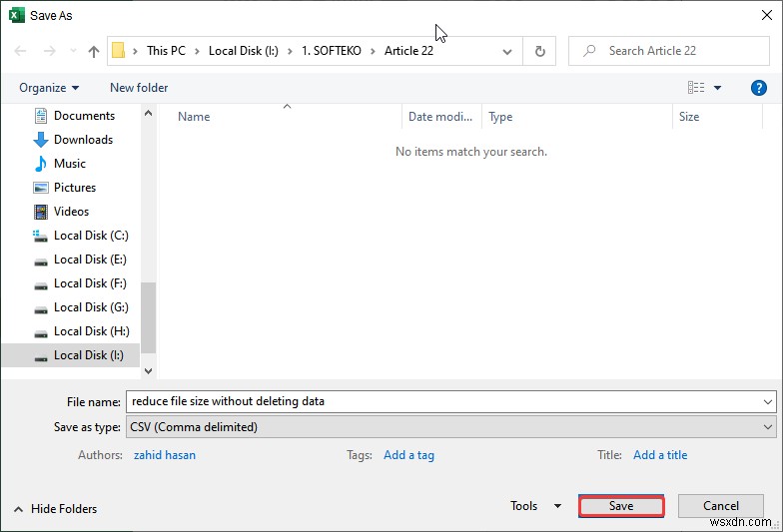Viewport: 783px width, 532px height.
Task: Click the search magnifier icon
Action: (x=589, y=50)
